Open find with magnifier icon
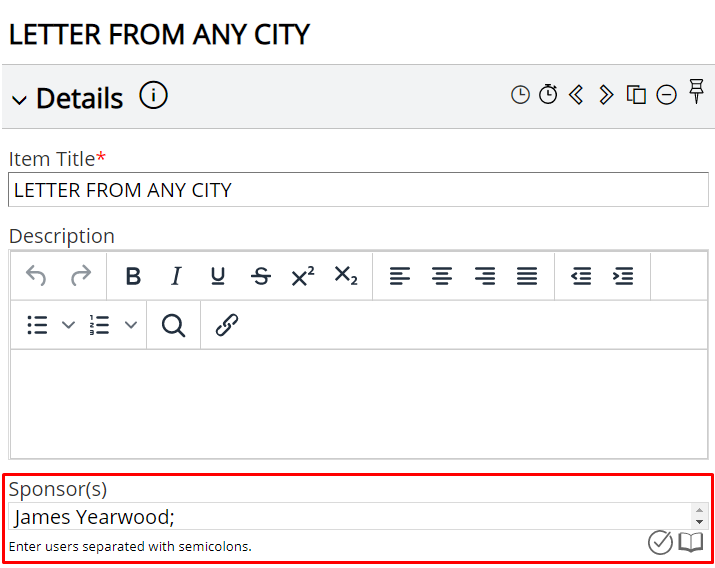The width and height of the screenshot is (715, 568). pos(173,325)
